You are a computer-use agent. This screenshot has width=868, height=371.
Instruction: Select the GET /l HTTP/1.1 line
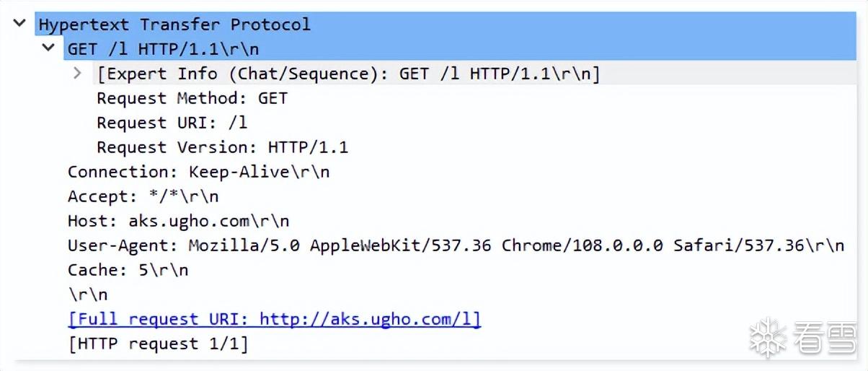[163, 49]
